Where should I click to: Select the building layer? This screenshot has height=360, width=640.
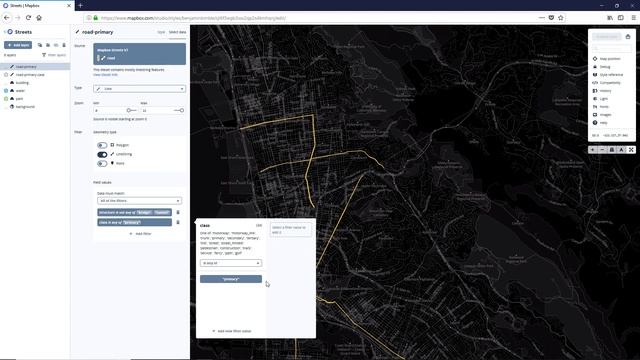[x=35, y=82]
